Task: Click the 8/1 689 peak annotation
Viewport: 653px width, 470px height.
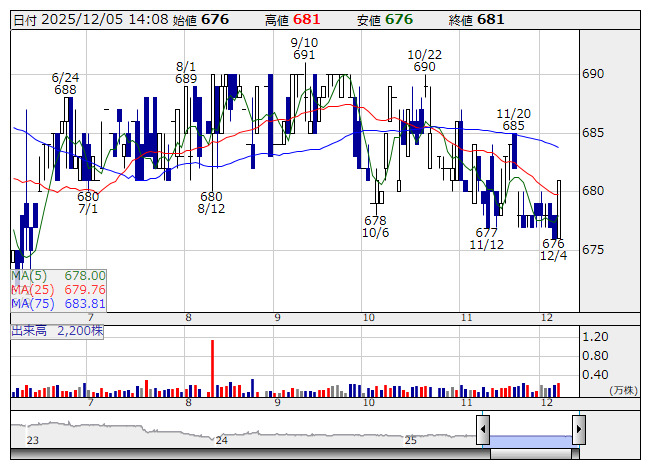Action: (186, 73)
